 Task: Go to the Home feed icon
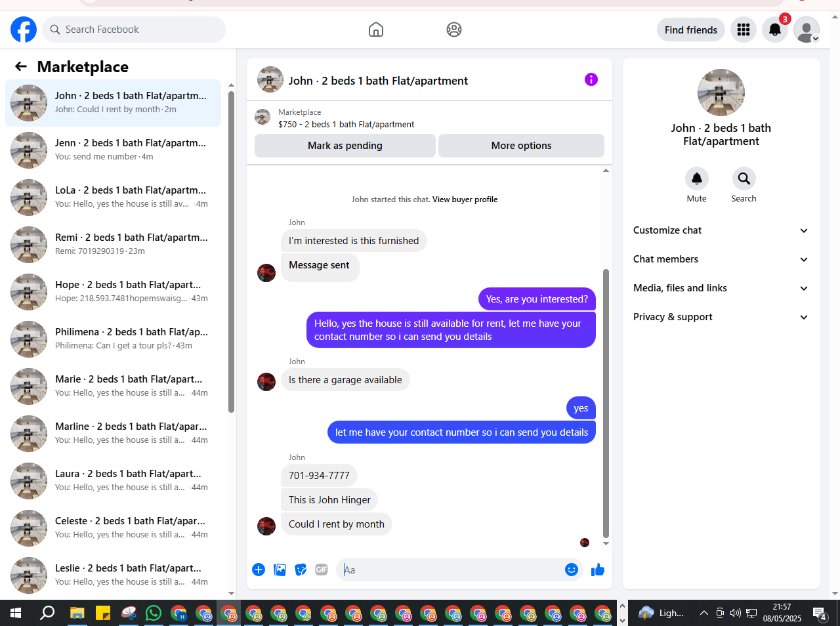point(376,30)
